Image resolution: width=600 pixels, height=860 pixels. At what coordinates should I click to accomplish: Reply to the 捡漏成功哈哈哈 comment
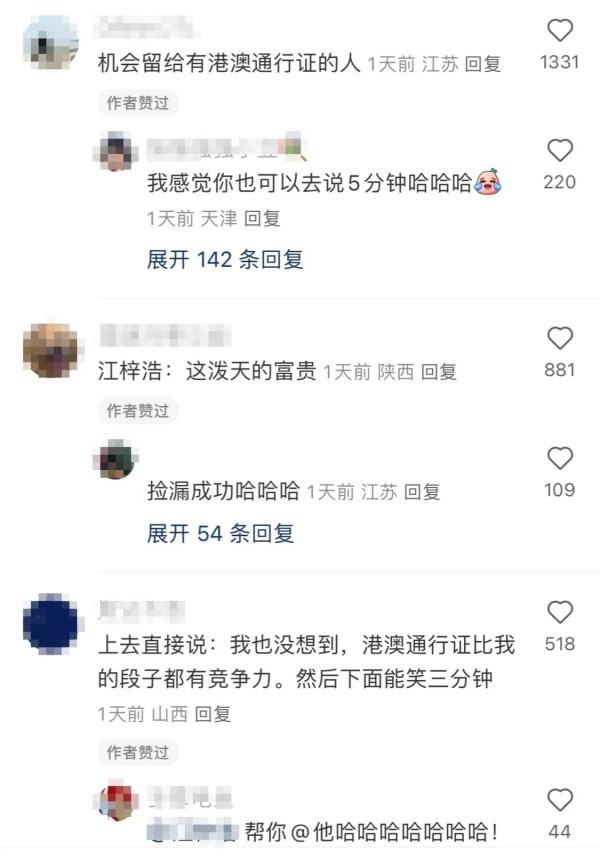click(422, 492)
